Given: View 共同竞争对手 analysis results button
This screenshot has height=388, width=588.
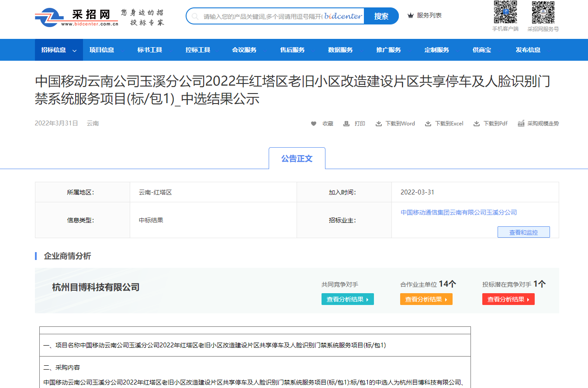Looking at the screenshot, I should coord(348,299).
